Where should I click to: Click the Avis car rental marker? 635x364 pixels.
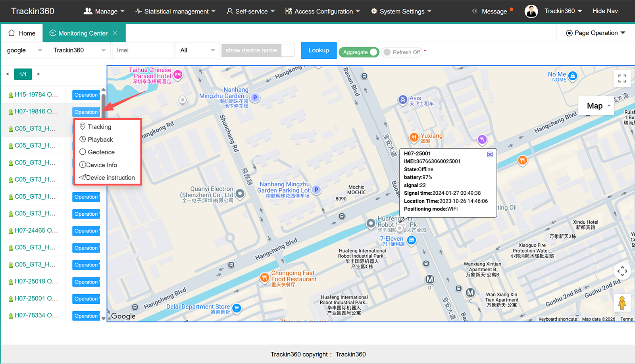click(403, 100)
